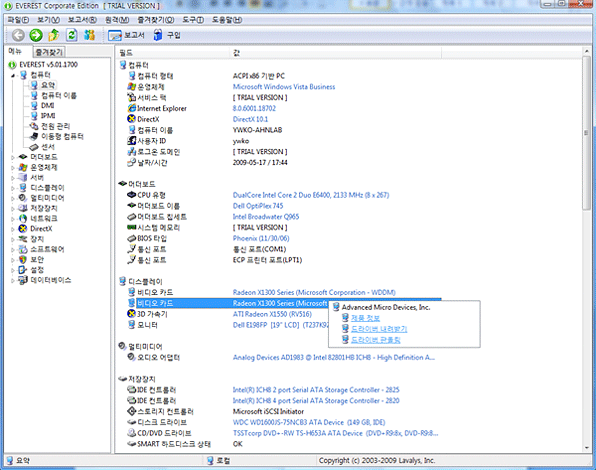This screenshot has height=470, width=596.
Task: Select the 이동형 컴퓨터 tree item
Action: (62, 136)
